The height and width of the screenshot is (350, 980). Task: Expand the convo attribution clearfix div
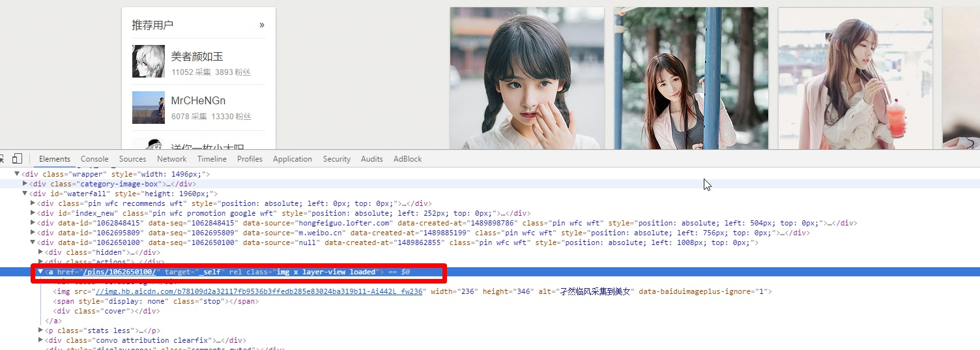[41, 340]
